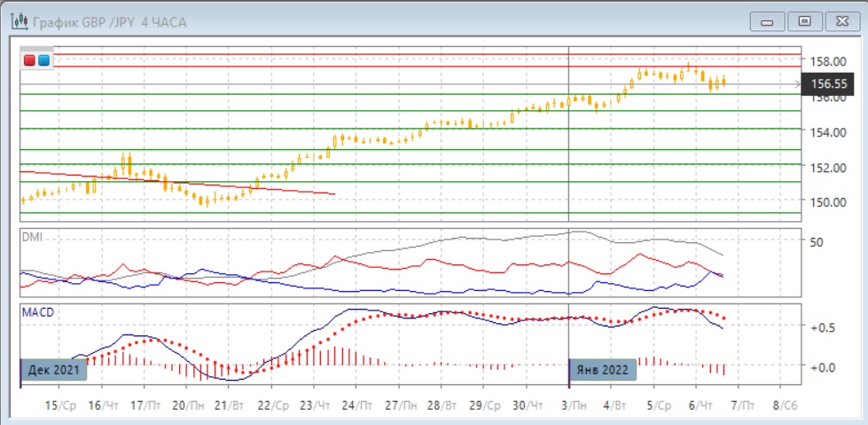Click the DMI scale value 50
The height and width of the screenshot is (425, 868).
[817, 241]
